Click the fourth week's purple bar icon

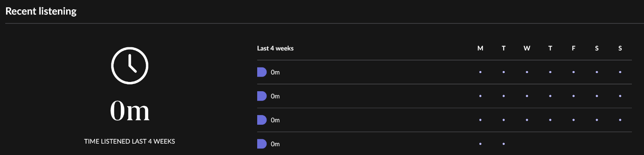(262, 144)
